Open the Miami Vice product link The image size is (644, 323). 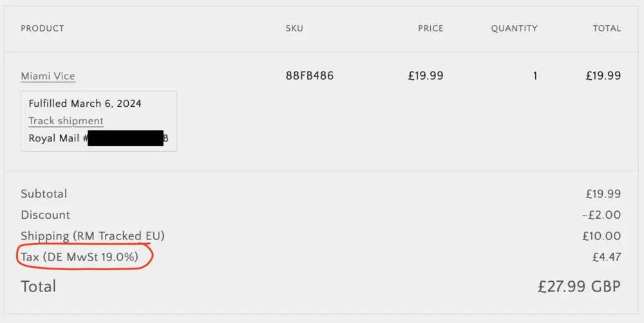point(48,76)
